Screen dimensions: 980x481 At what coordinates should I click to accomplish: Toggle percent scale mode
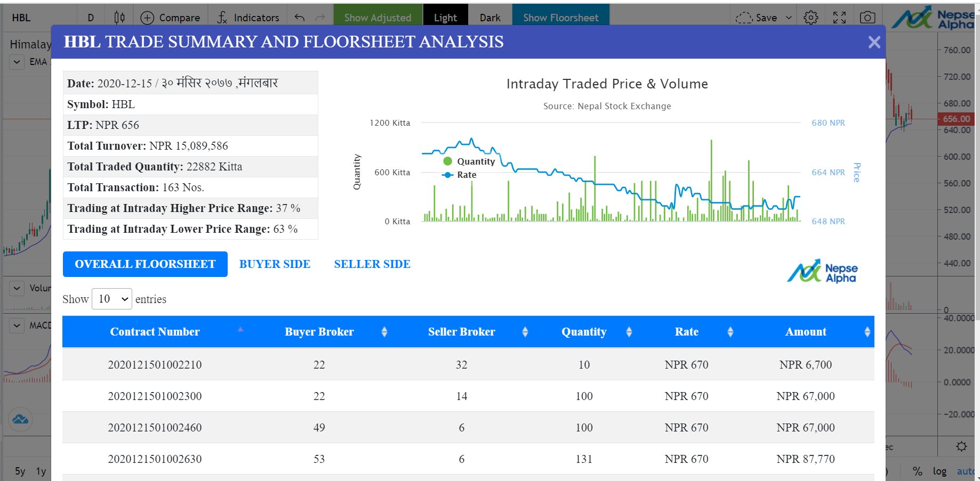[x=917, y=471]
